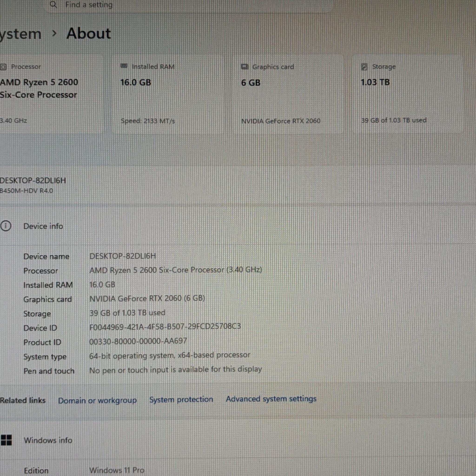Click the Installed RAM icon
Image resolution: width=476 pixels, height=476 pixels.
(x=124, y=66)
